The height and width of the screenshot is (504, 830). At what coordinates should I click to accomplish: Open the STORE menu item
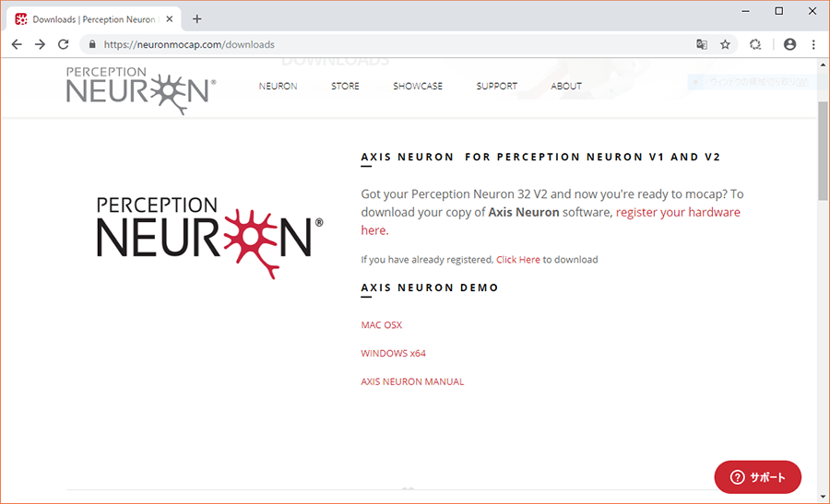click(x=345, y=87)
